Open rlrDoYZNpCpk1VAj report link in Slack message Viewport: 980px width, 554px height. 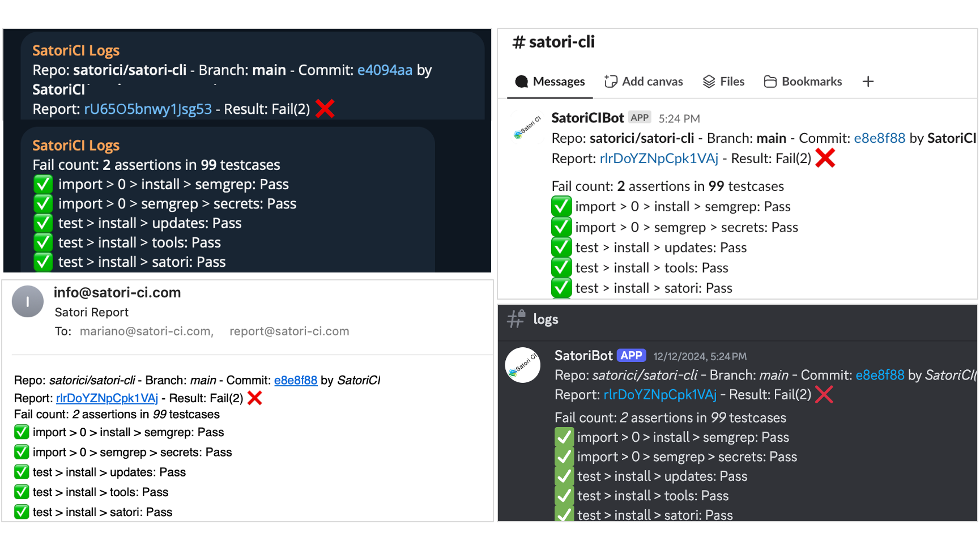(x=659, y=159)
